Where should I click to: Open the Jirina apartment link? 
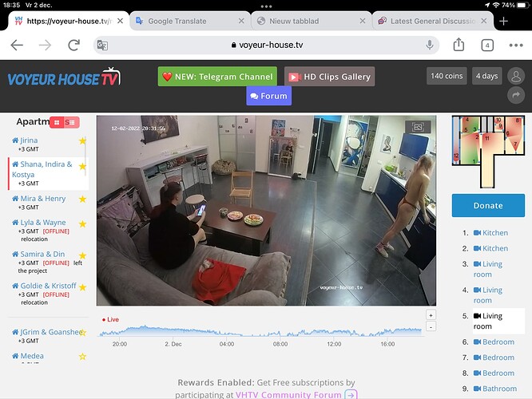[x=25, y=140]
